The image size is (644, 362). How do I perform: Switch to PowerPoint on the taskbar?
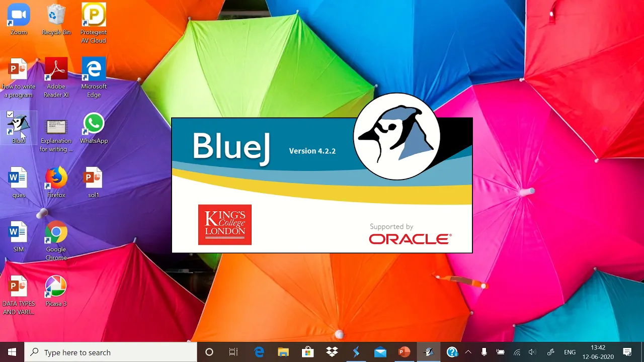[404, 352]
